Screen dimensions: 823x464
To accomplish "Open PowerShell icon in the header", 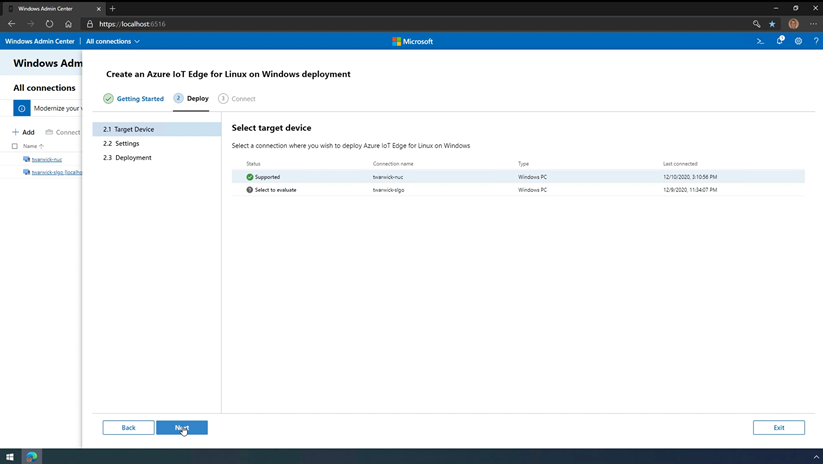I will click(760, 41).
